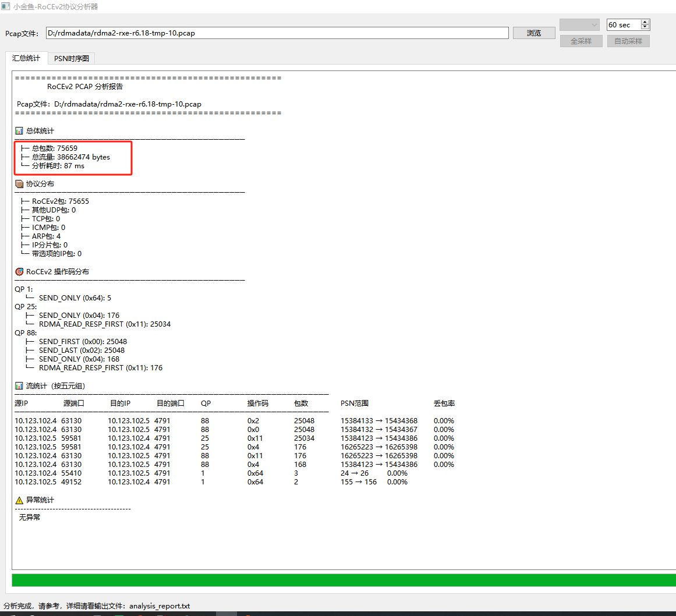Click inside the 60 sec value field
Viewport: 676px width, 616px height.
(x=623, y=25)
